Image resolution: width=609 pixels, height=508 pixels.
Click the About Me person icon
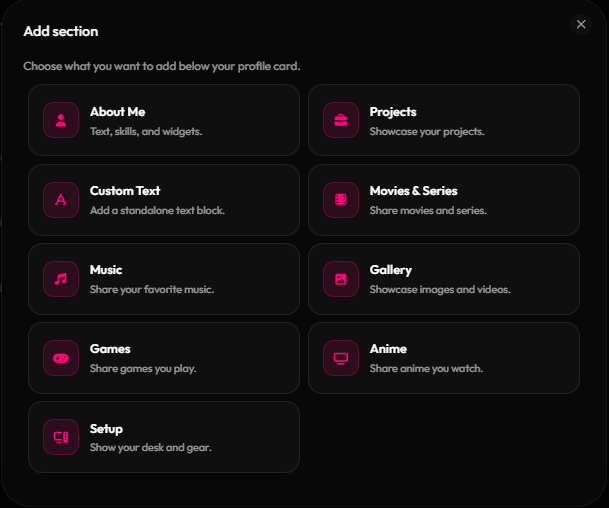61,120
